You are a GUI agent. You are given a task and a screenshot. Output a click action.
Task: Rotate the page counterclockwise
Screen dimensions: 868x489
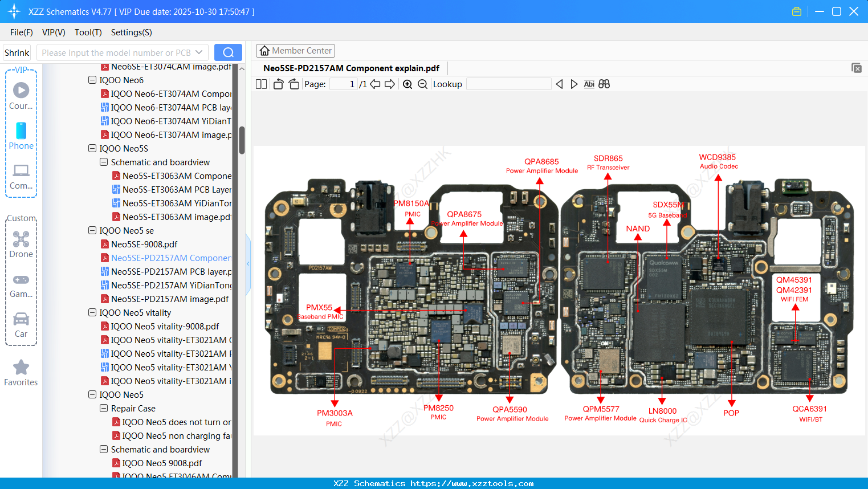[278, 84]
